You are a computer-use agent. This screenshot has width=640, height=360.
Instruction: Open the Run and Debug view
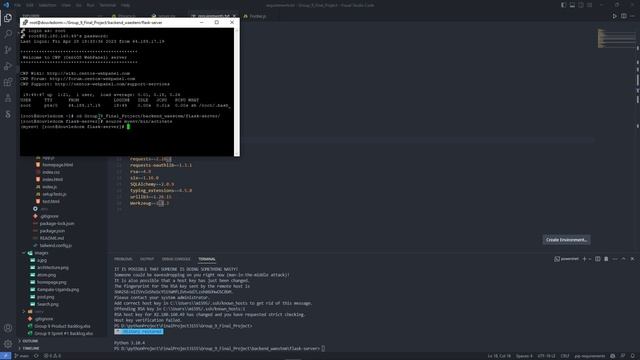(8, 66)
